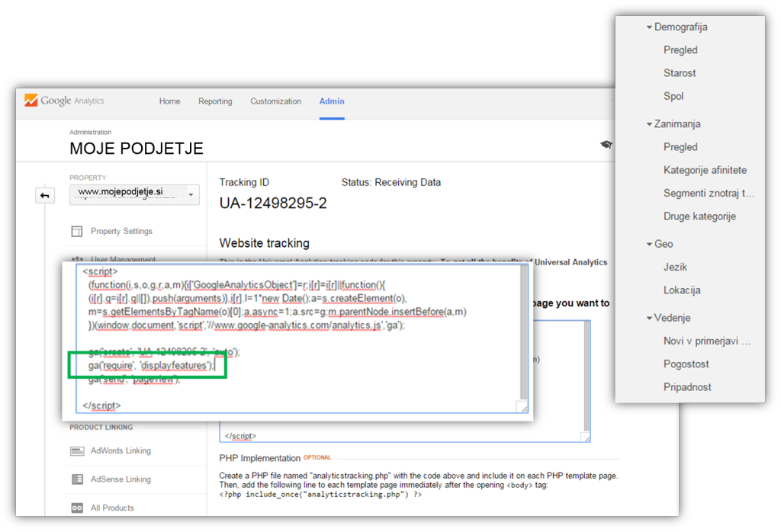Screen dimensions: 781x532
Task: Collapse the Demografija section
Action: (x=649, y=27)
